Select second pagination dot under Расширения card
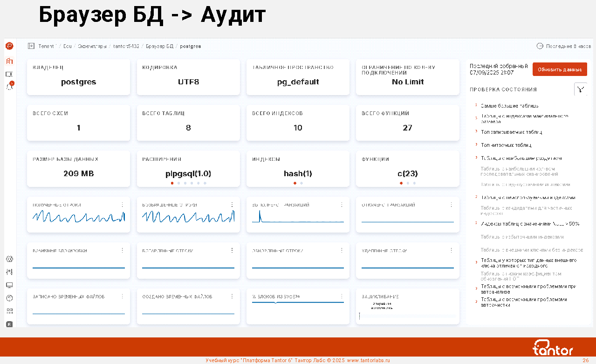Image resolution: width=596 pixels, height=364 pixels. [x=178, y=183]
